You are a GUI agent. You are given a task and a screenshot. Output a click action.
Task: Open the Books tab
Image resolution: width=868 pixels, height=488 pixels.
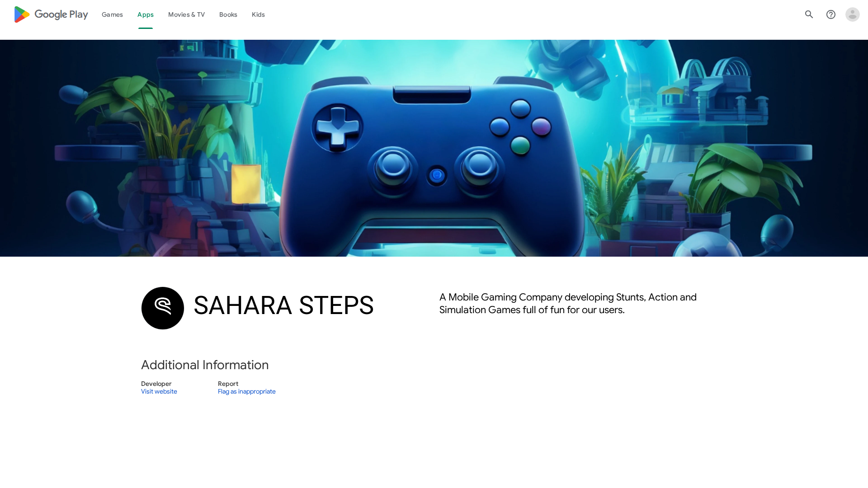[x=228, y=14]
